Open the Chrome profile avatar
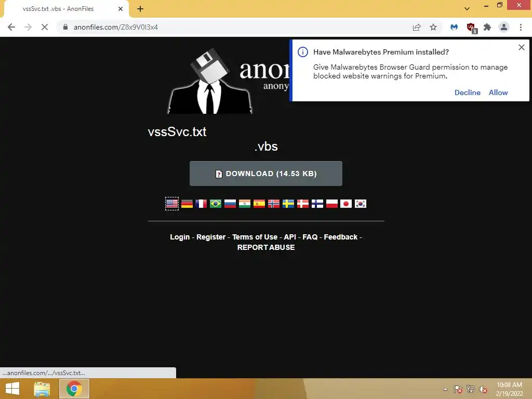The image size is (532, 399). [x=504, y=27]
